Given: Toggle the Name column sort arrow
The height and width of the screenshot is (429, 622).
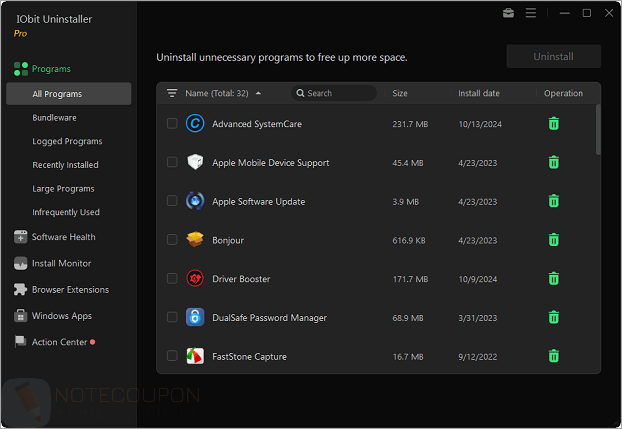Looking at the screenshot, I should pyautogui.click(x=258, y=94).
